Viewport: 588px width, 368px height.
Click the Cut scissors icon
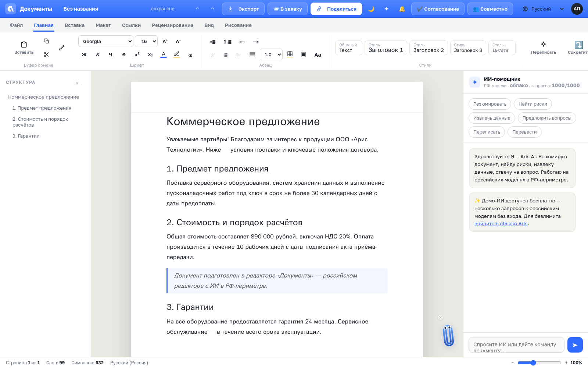point(46,54)
